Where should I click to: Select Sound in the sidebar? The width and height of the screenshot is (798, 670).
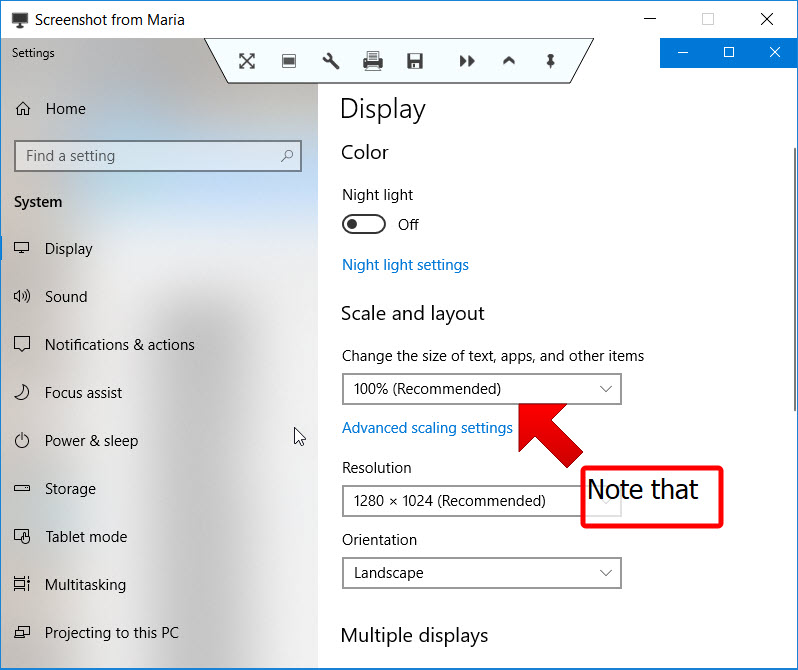tap(66, 296)
